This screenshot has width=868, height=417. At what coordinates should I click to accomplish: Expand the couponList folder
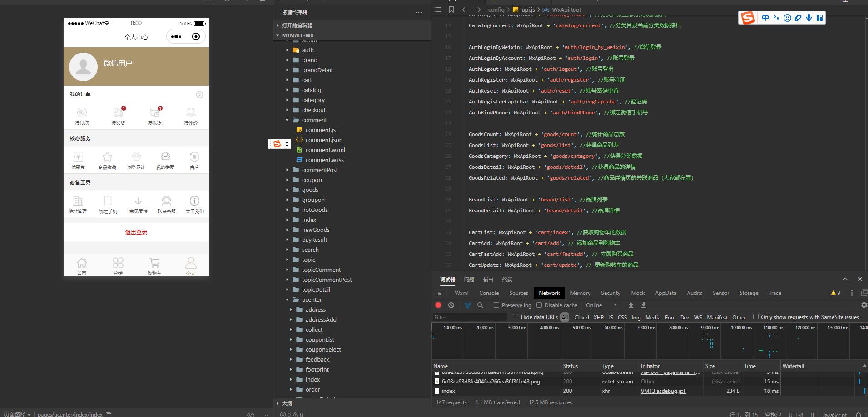pyautogui.click(x=291, y=340)
